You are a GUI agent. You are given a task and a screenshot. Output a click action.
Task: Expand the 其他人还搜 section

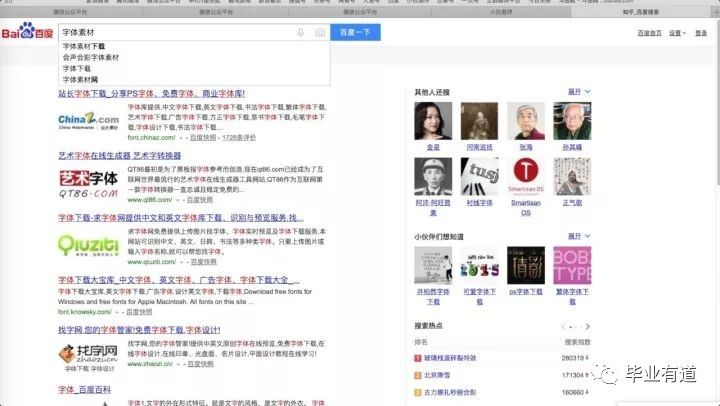click(579, 91)
